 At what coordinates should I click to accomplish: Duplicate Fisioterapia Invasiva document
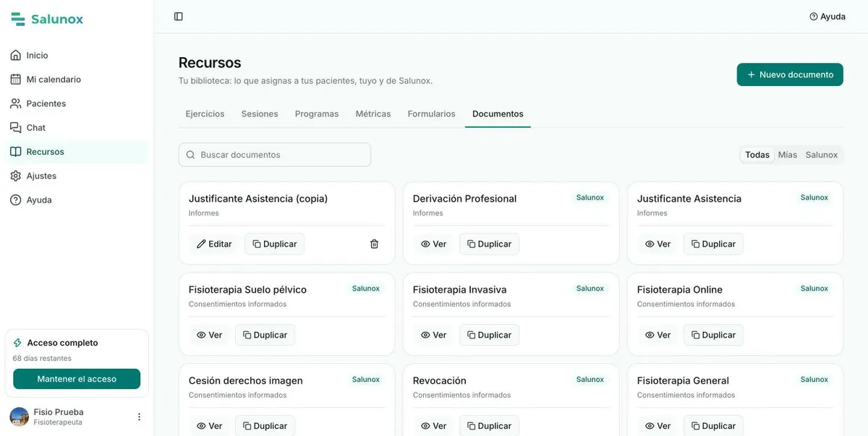pyautogui.click(x=489, y=335)
